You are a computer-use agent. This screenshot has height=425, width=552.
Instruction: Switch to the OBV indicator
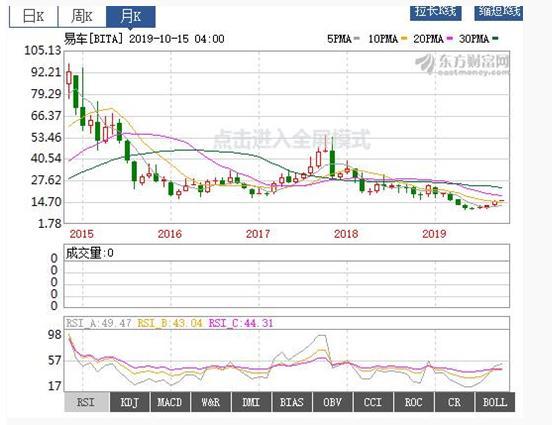[332, 402]
